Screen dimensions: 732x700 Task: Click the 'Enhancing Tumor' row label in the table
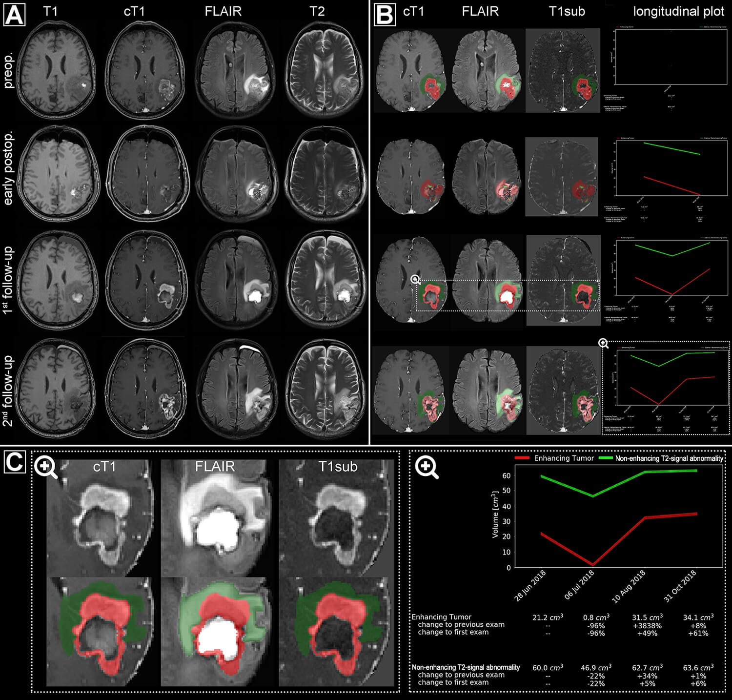[442, 617]
